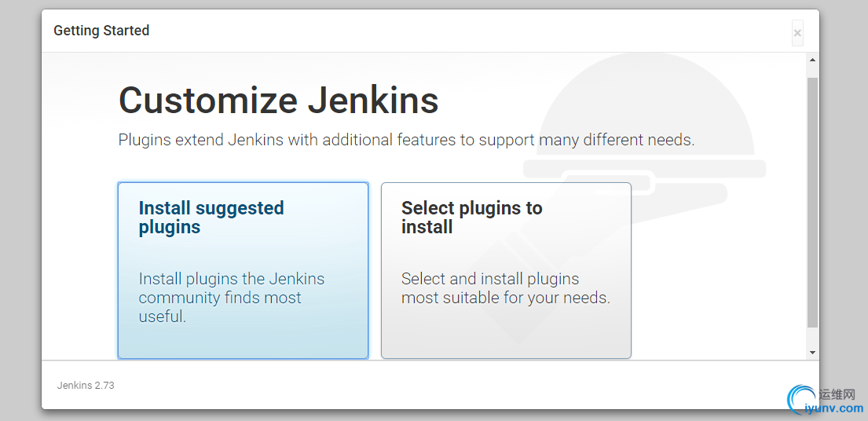Image resolution: width=868 pixels, height=421 pixels.
Task: Close the Getting Started dialog
Action: click(x=797, y=33)
